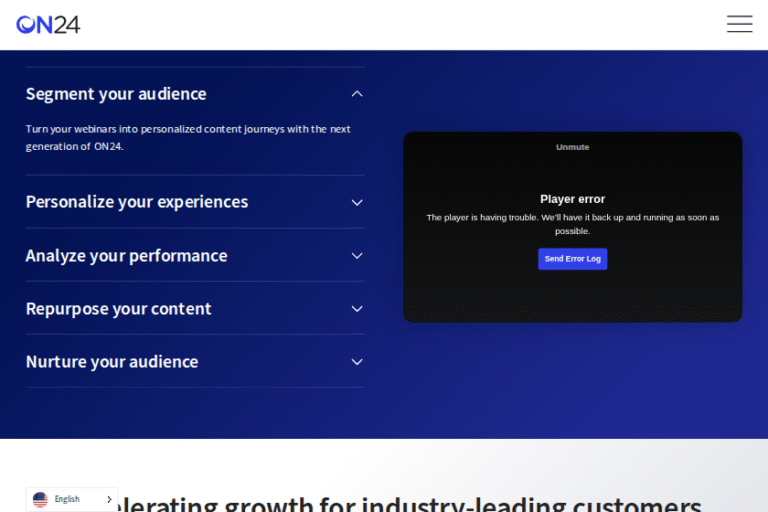Select the Segment your audience heading
Screen dimensions: 768x512
[116, 94]
